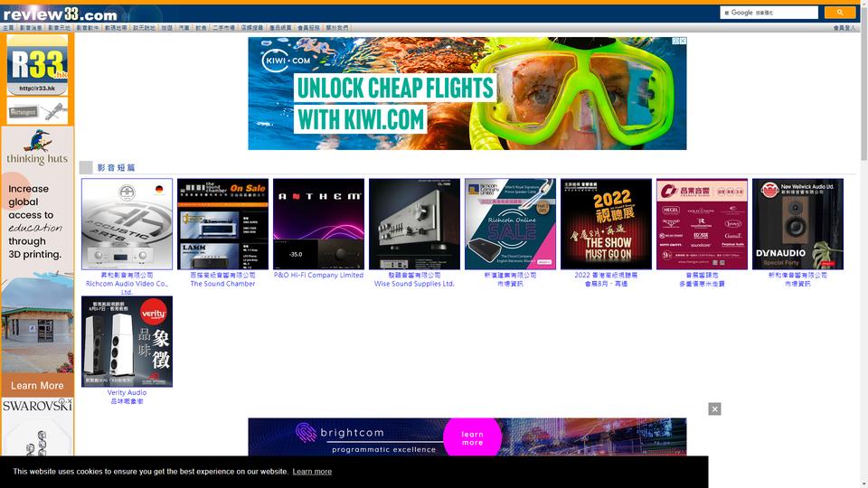
Task: Open the Dynaudio Special Forty thumbnail
Action: pos(797,224)
